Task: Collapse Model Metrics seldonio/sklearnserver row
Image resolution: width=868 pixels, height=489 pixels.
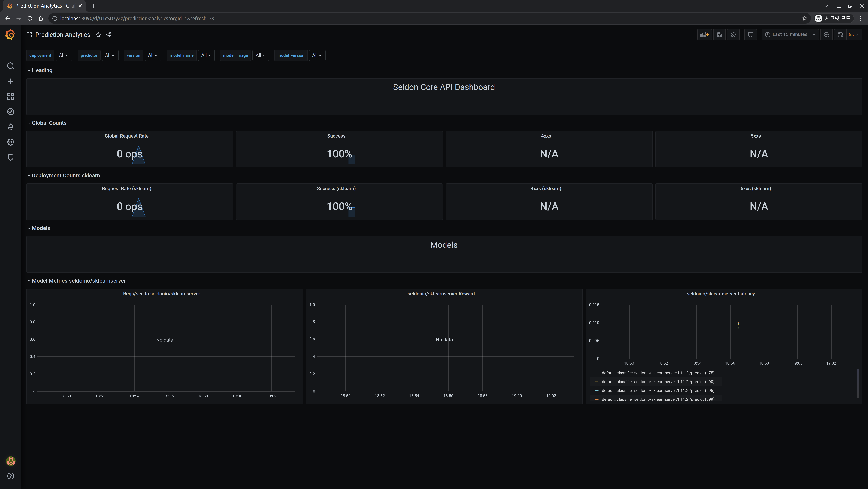Action: 76,281
